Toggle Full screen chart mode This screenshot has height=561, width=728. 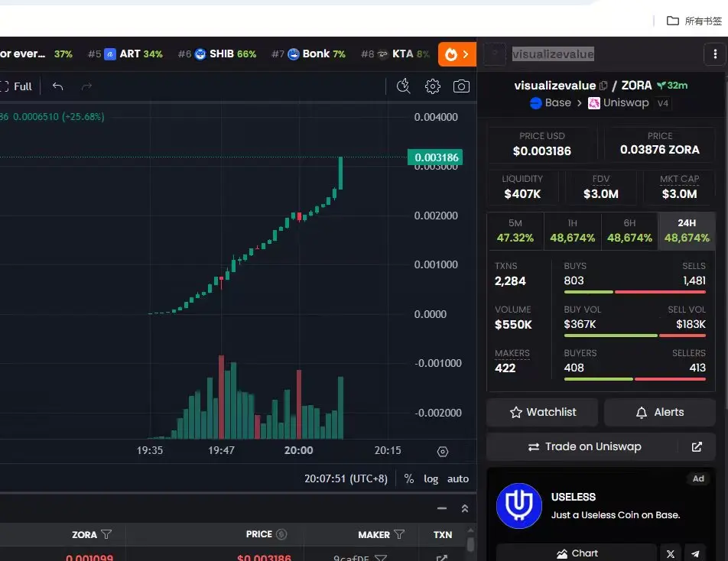[x=16, y=86]
